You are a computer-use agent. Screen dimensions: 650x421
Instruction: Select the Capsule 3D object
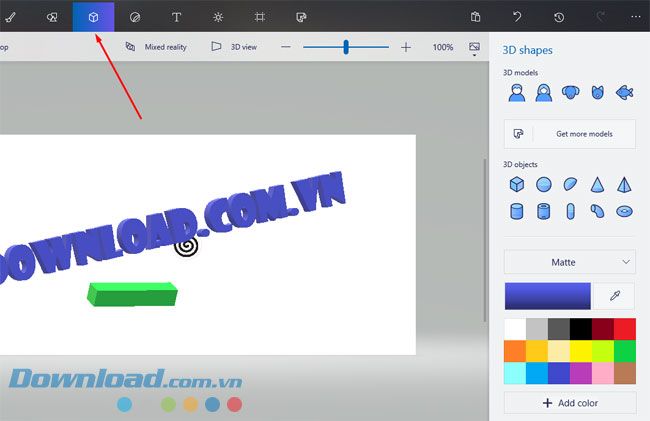(570, 211)
